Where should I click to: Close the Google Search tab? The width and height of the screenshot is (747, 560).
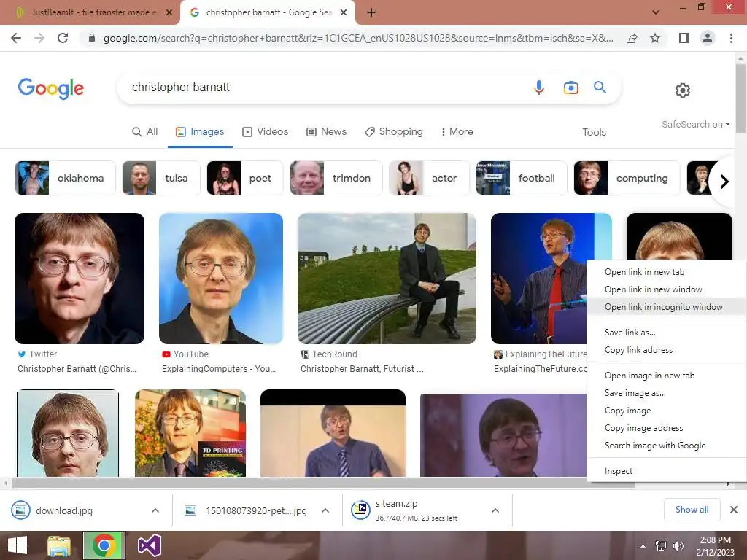pos(344,12)
